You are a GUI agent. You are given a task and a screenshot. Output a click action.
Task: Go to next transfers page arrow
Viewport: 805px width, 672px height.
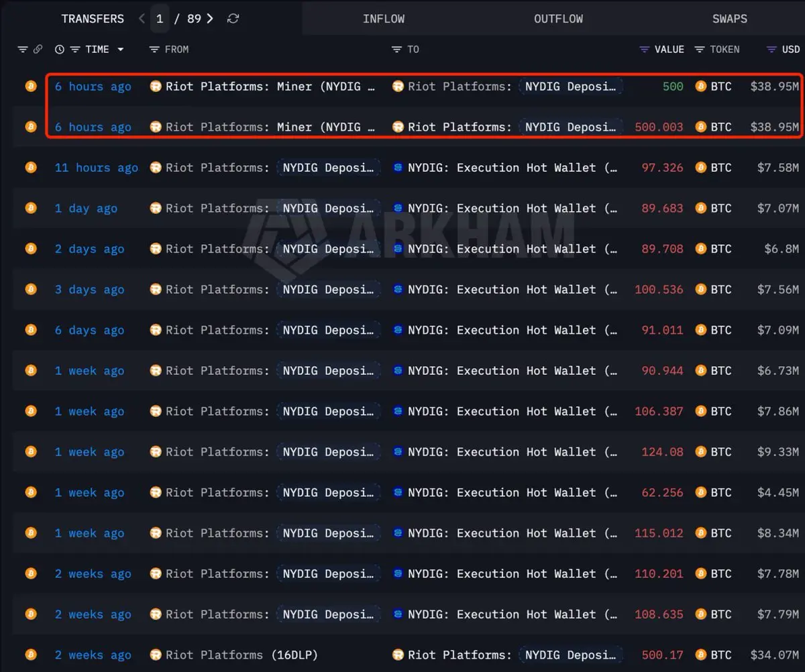[x=210, y=19]
